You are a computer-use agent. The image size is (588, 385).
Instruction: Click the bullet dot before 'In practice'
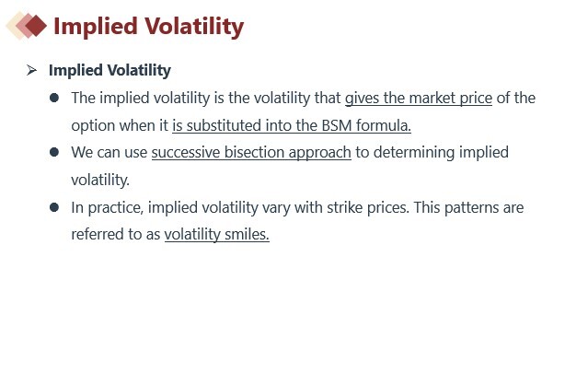point(54,207)
